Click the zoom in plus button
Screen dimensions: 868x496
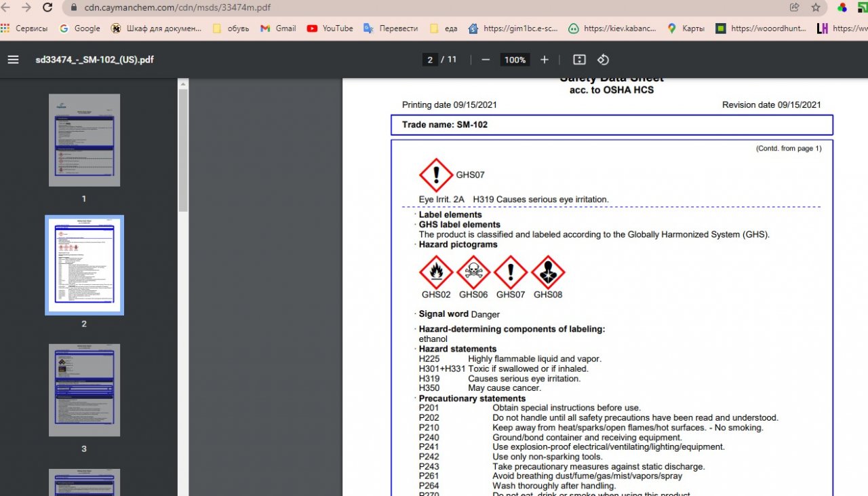(544, 60)
